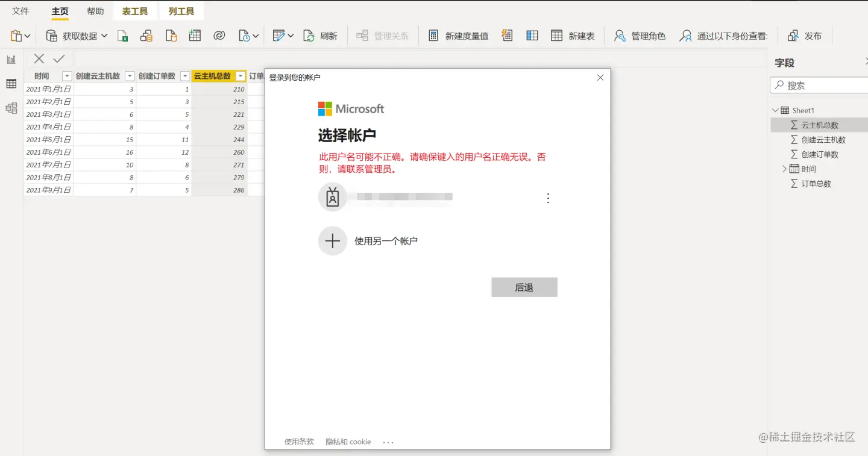Screen dimensions: 868x456
Task: Expand the Transform data dropdown arrow
Action: click(291, 36)
